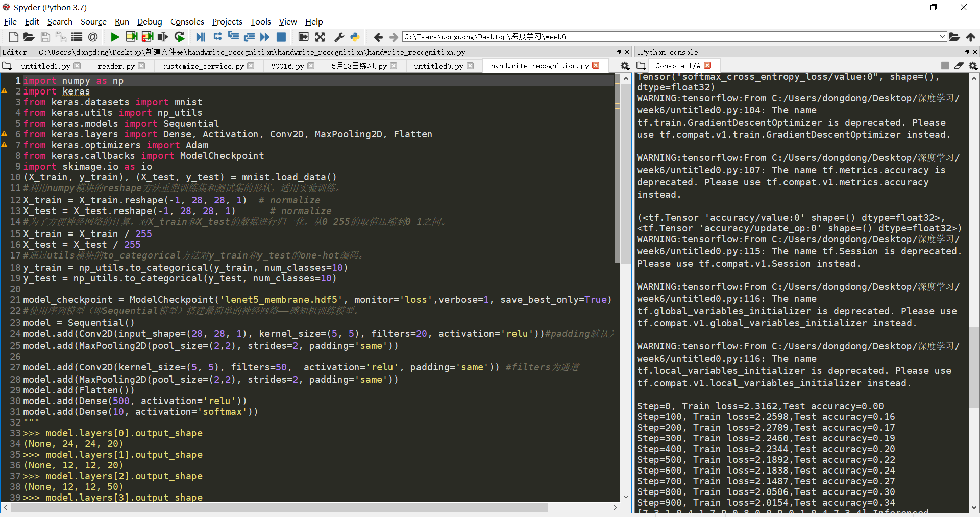Maximize the current pane
980x517 pixels.
pyautogui.click(x=303, y=37)
